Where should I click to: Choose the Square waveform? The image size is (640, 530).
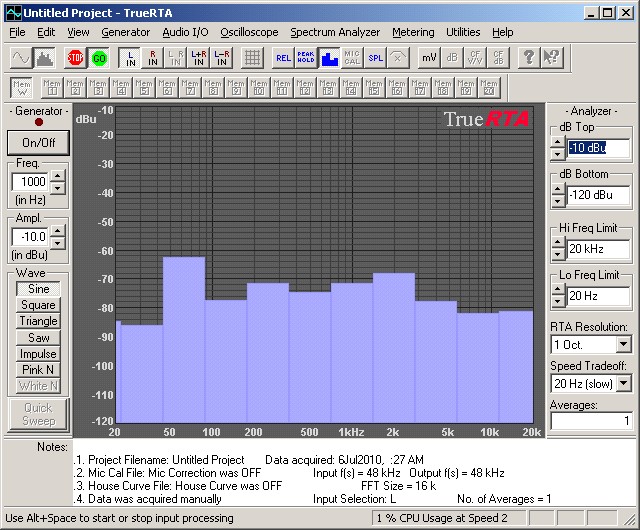tap(38, 305)
